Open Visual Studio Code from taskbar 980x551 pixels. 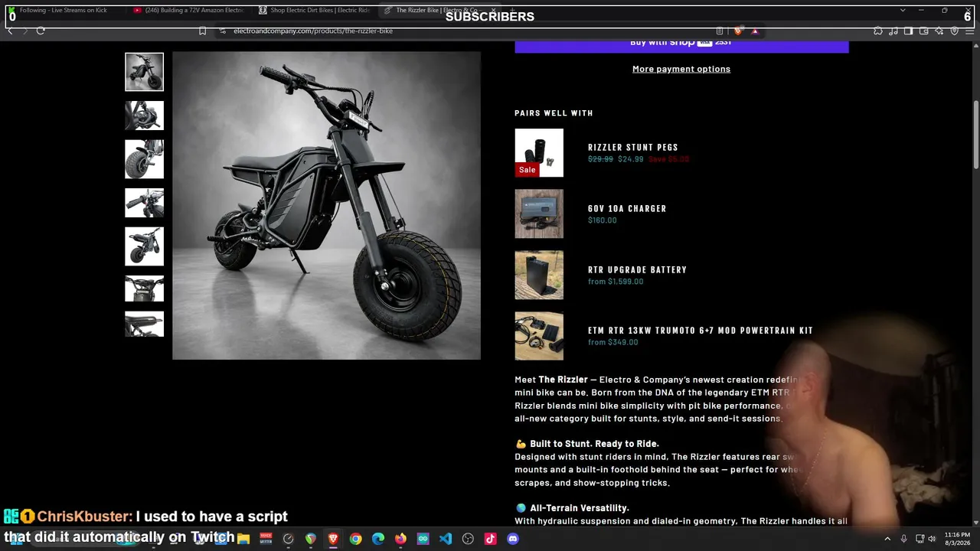(446, 539)
